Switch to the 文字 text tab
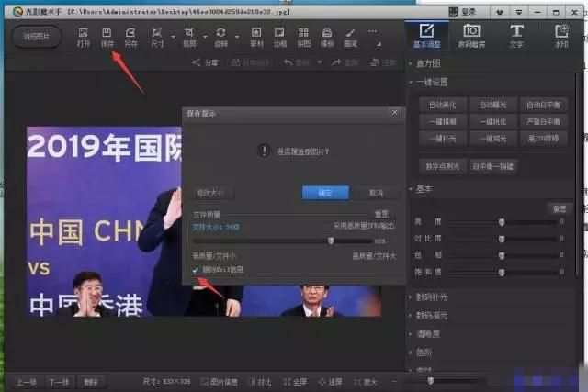Screen dimensions: 588x392 point(516,36)
